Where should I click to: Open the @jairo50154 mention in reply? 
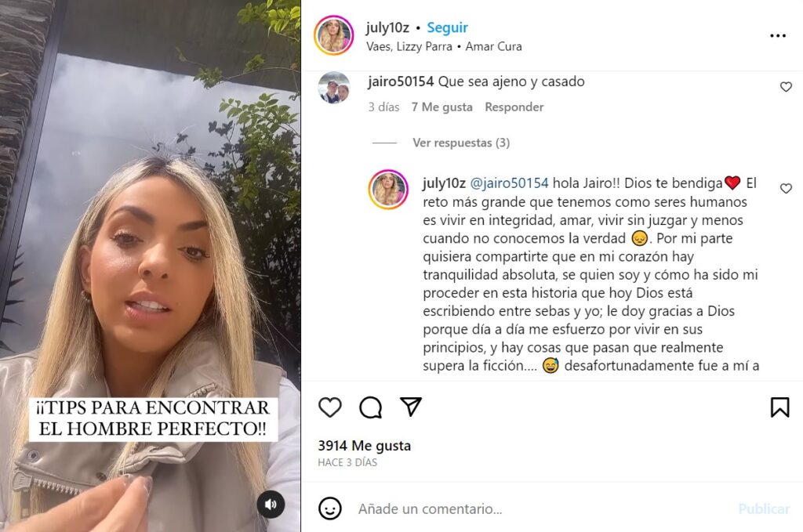coord(509,183)
